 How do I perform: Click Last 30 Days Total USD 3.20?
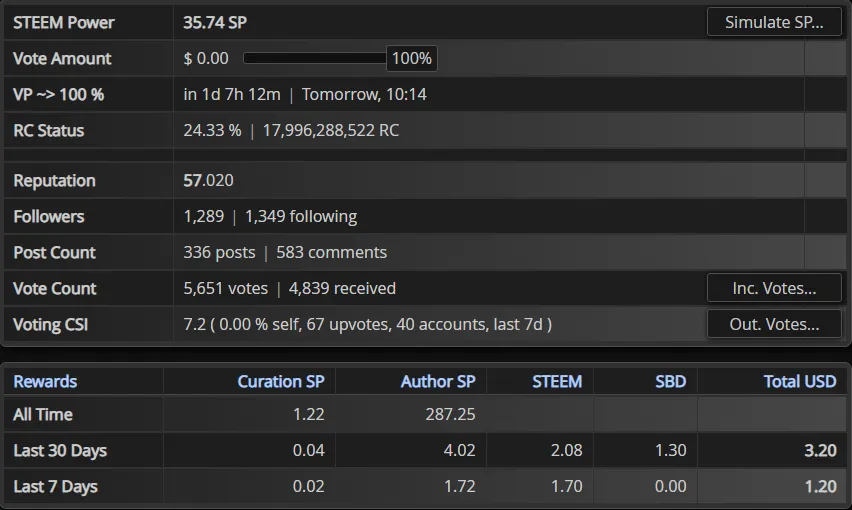820,450
